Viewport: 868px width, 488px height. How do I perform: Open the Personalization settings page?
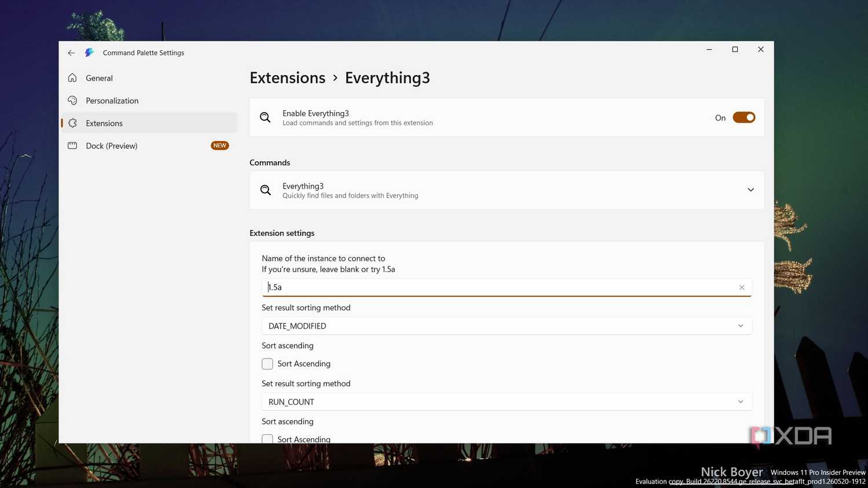click(149, 101)
